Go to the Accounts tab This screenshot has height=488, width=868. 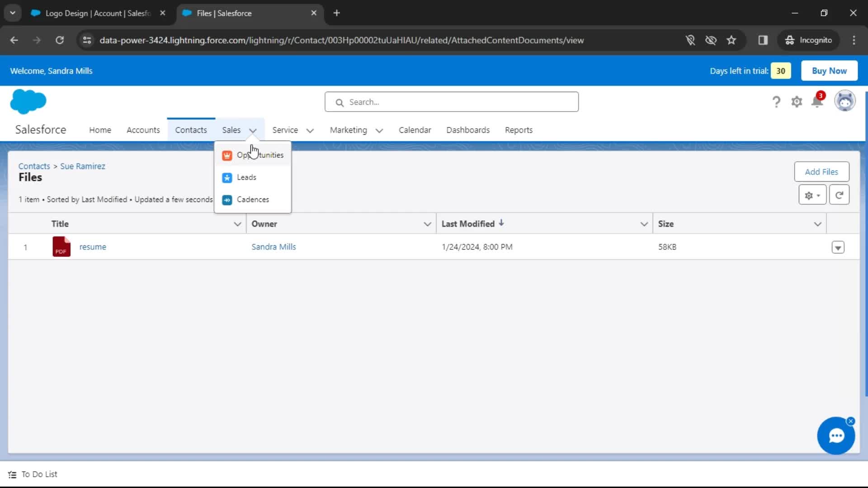tap(143, 130)
